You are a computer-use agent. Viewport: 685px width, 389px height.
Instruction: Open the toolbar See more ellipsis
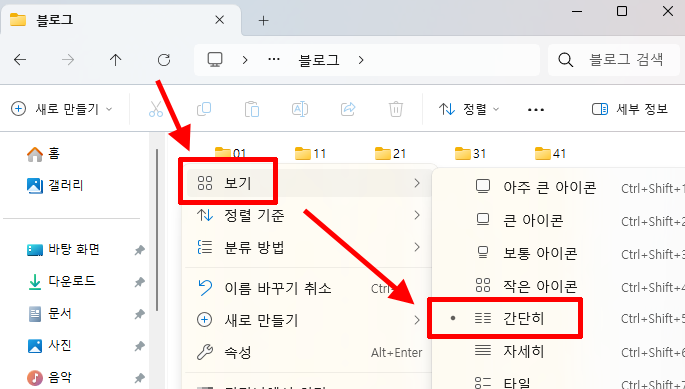(536, 109)
